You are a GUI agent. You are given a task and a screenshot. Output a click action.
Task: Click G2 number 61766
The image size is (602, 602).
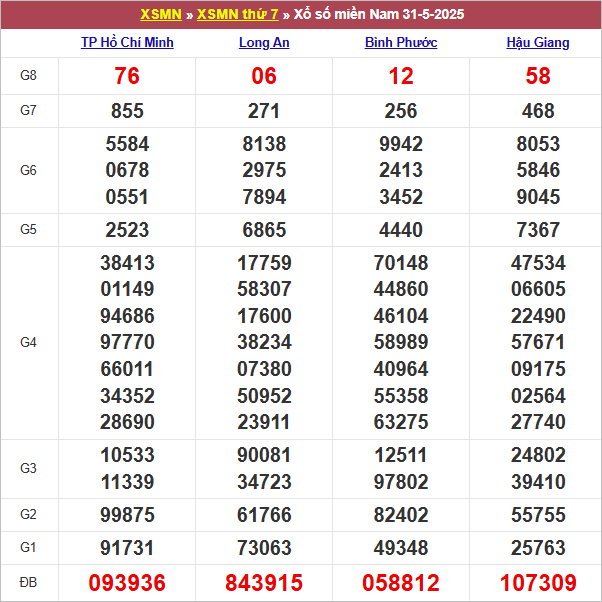pos(264,515)
